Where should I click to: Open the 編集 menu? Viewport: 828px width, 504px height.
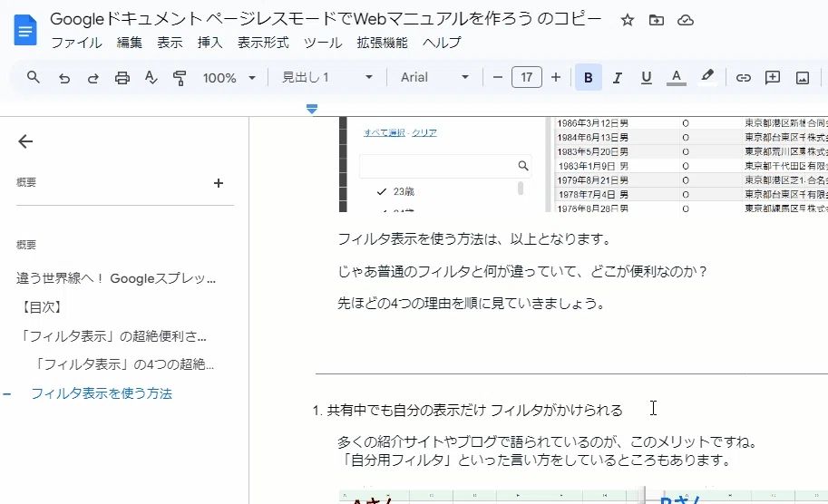(130, 43)
